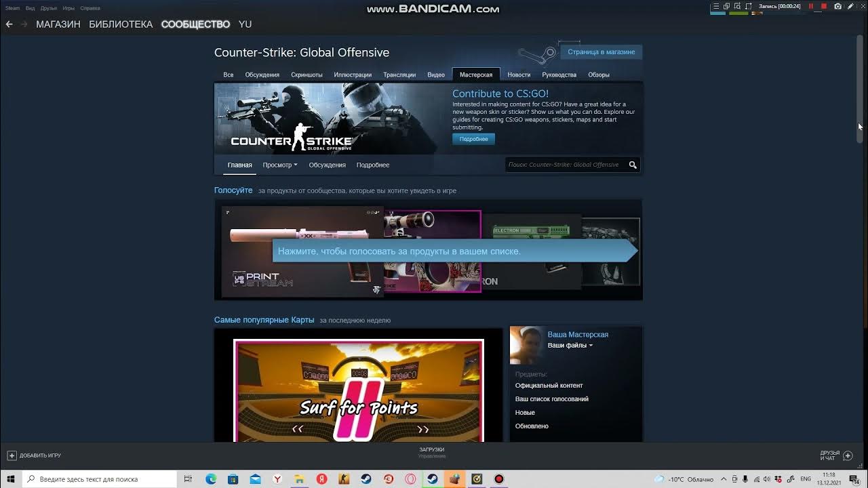Viewport: 868px width, 488px height.
Task: Select the Главная workshop sub-tab
Action: (239, 165)
